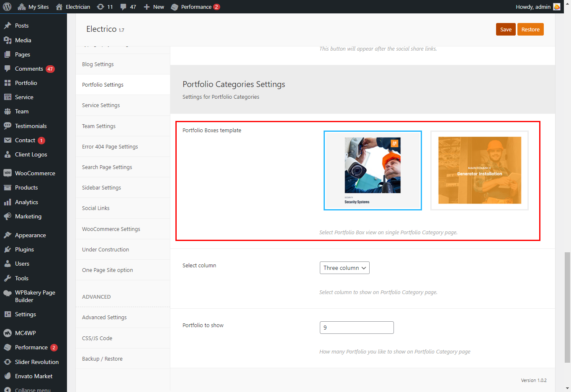Expand the New content menu
The width and height of the screenshot is (571, 392).
pyautogui.click(x=154, y=7)
